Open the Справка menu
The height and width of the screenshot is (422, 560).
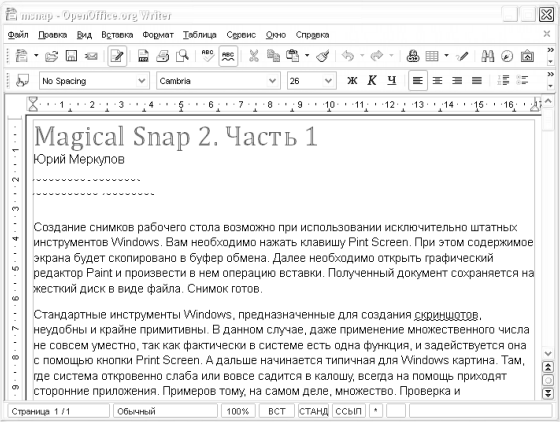[312, 35]
